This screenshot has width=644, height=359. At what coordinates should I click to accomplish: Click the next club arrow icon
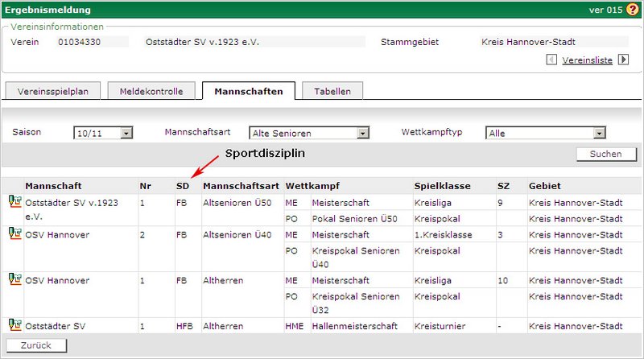click(x=623, y=60)
